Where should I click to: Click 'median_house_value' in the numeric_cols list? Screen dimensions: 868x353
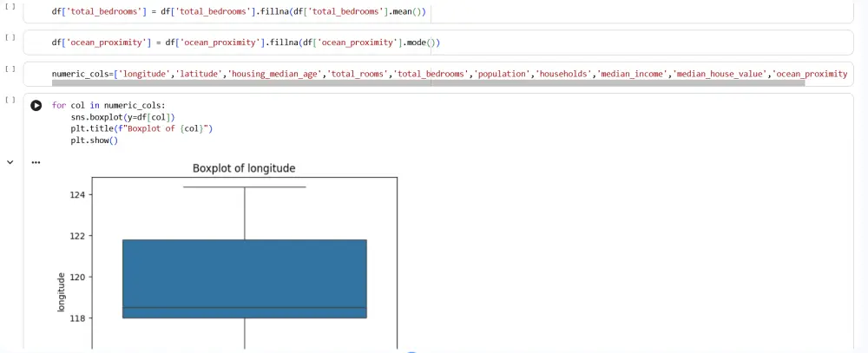(x=720, y=74)
